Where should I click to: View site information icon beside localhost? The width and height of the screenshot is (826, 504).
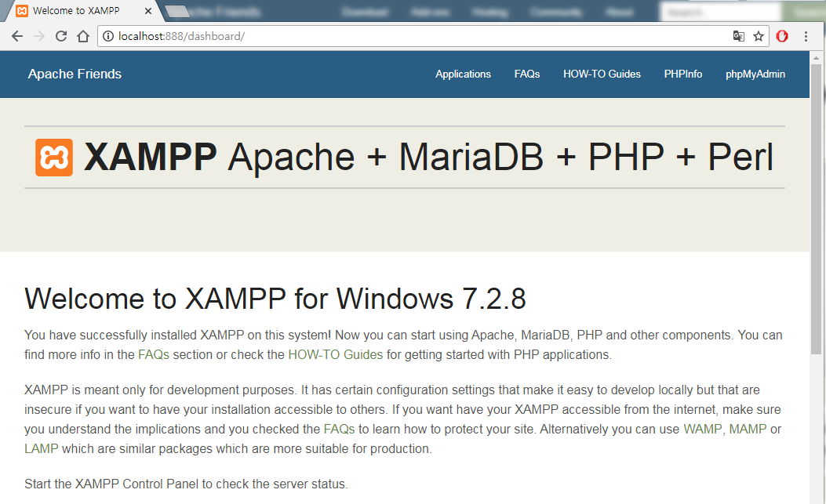[108, 36]
